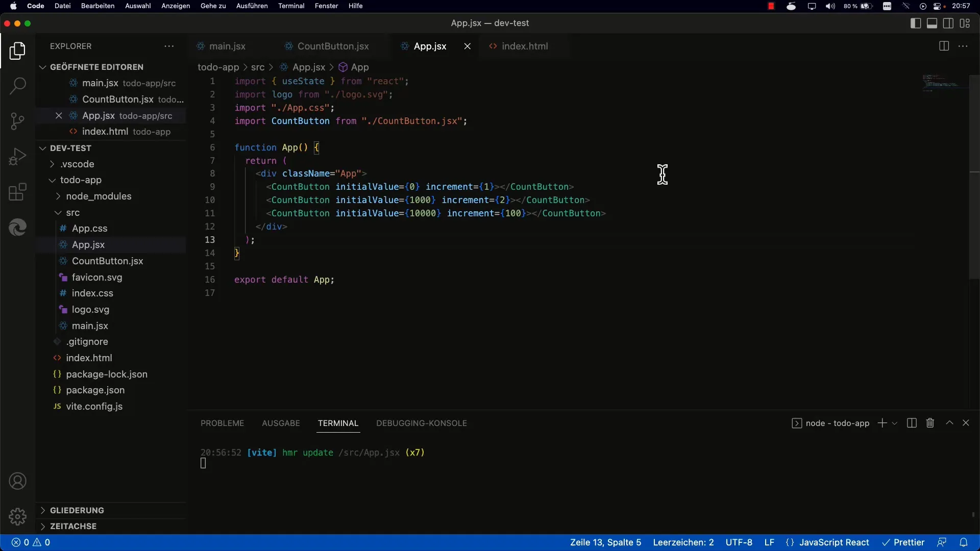Split the terminal panel
The image size is (980, 551).
click(x=912, y=423)
